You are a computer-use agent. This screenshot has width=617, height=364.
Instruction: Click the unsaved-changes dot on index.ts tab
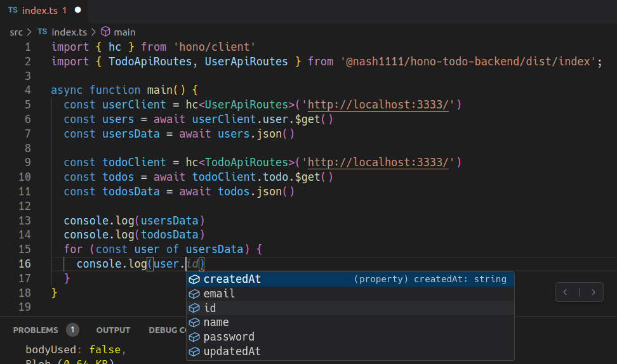77,10
